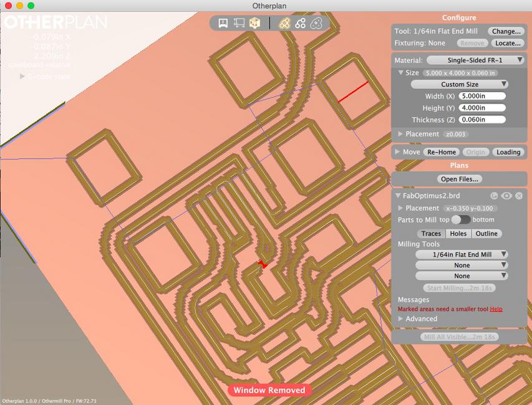Click the disabled Remove fixturing button
This screenshot has width=532, height=405.
coord(472,43)
